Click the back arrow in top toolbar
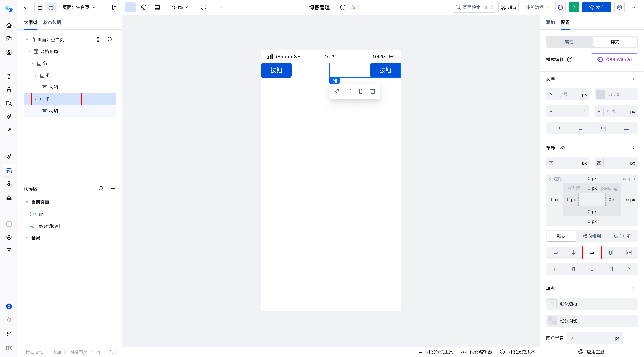Image resolution: width=644 pixels, height=357 pixels. (26, 7)
